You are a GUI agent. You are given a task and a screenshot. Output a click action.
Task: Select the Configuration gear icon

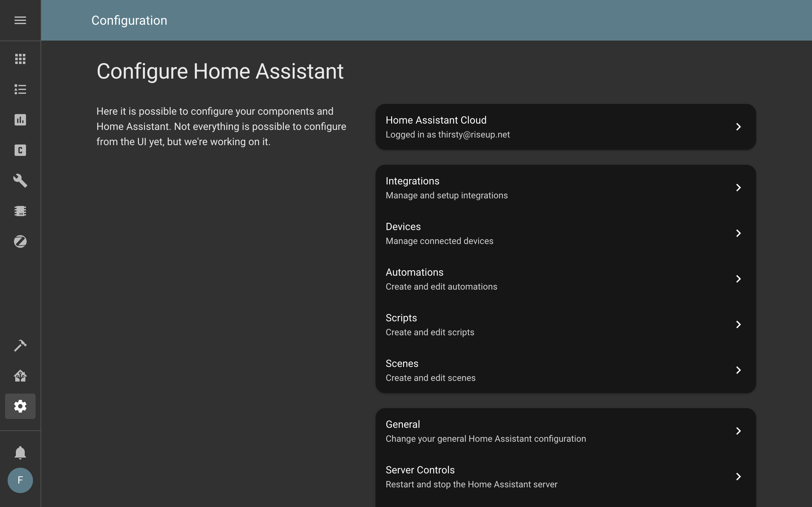tap(20, 406)
